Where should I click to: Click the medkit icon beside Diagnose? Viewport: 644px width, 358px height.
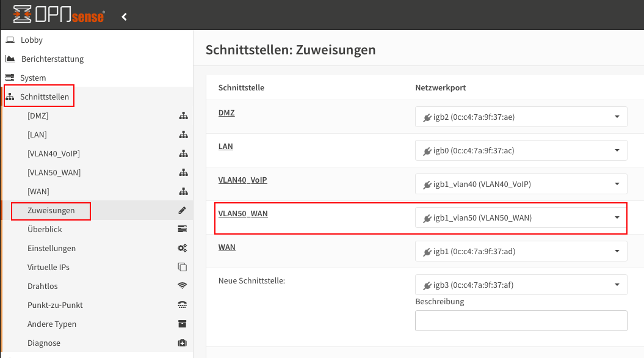pos(183,343)
